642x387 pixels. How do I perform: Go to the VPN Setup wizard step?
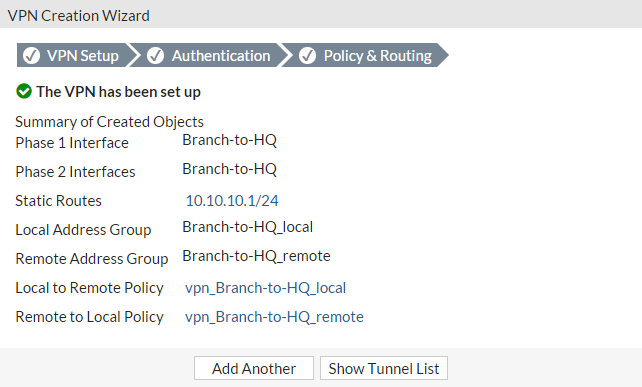pyautogui.click(x=73, y=55)
